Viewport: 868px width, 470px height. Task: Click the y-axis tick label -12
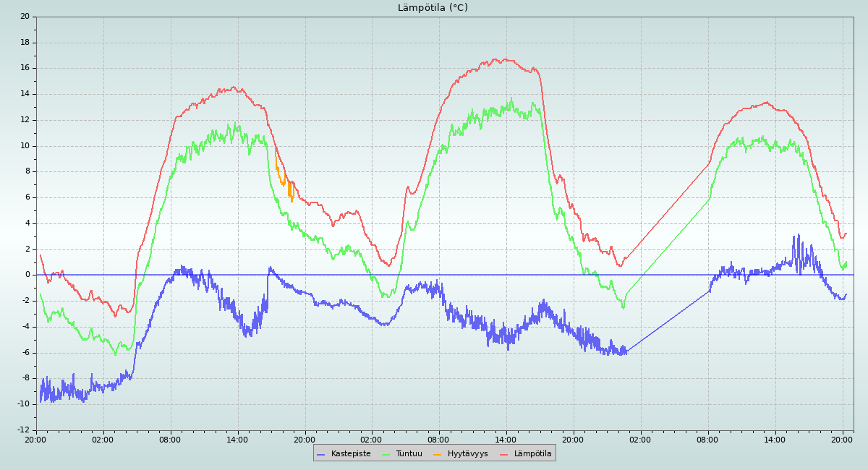22,430
